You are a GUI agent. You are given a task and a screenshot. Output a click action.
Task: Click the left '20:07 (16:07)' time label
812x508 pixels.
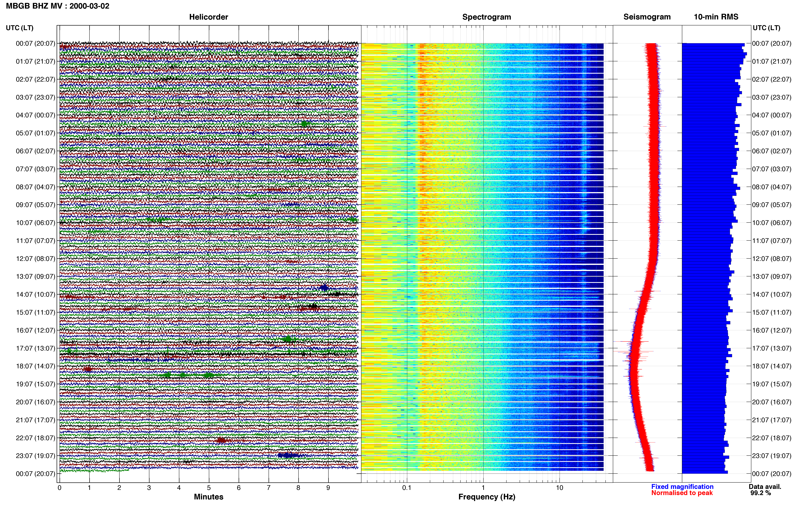[36, 402]
